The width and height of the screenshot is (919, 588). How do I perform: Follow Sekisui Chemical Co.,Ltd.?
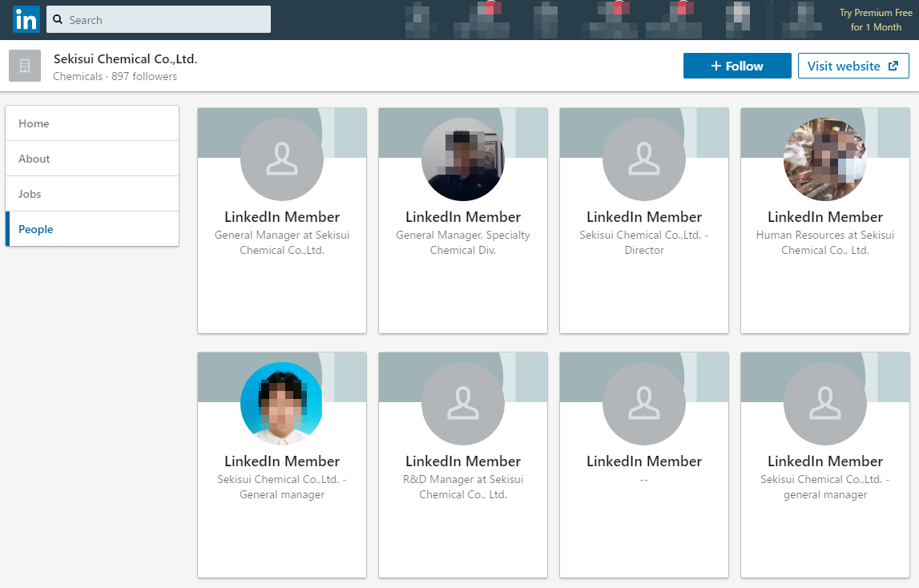737,66
